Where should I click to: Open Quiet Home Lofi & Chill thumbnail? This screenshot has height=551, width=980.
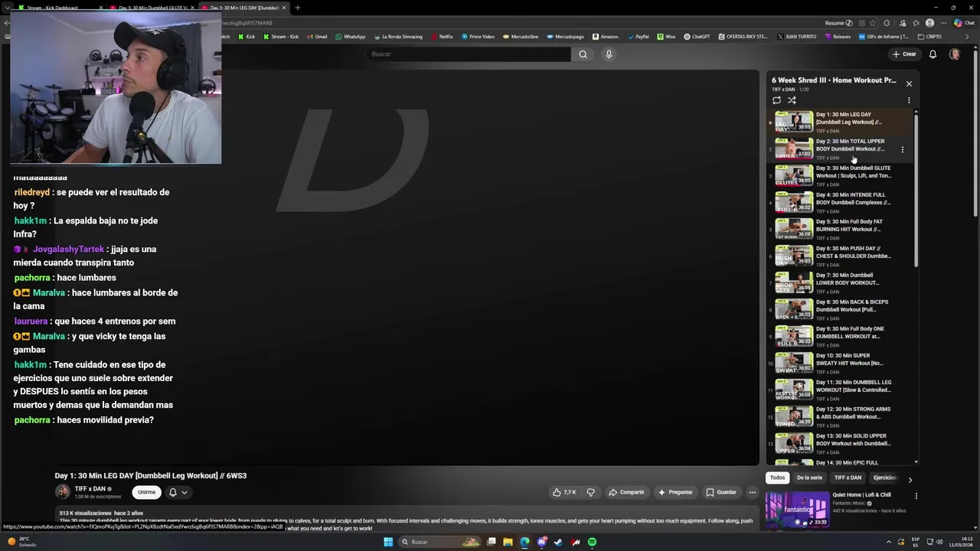click(x=797, y=510)
